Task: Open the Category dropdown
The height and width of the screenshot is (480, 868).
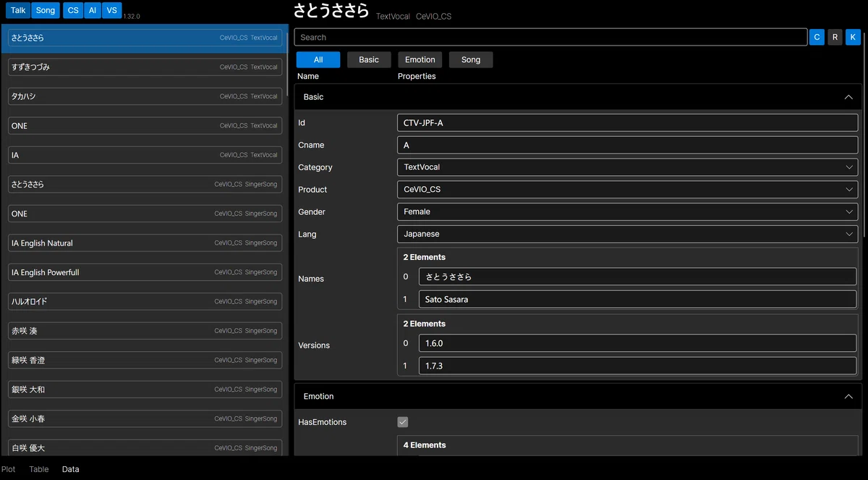Action: [x=627, y=167]
